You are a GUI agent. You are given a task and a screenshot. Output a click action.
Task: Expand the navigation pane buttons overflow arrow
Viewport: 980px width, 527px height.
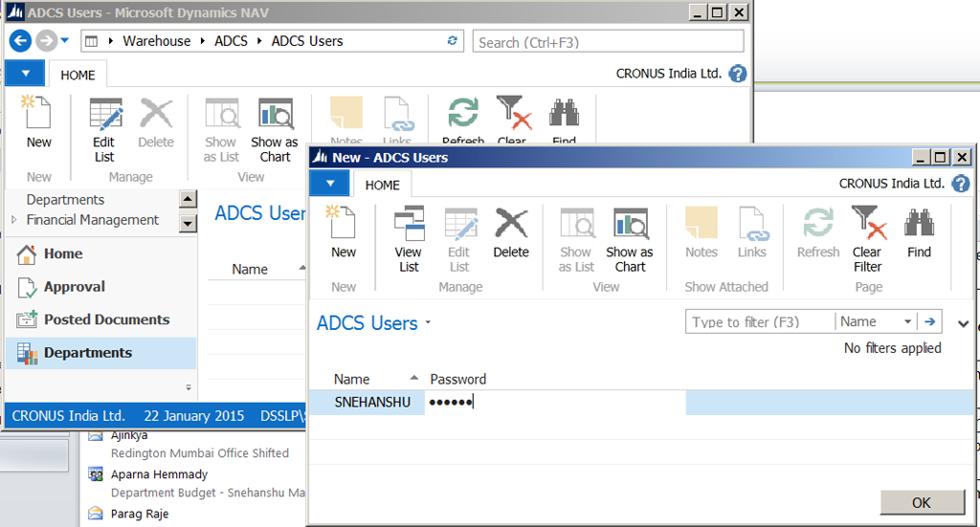[x=189, y=387]
